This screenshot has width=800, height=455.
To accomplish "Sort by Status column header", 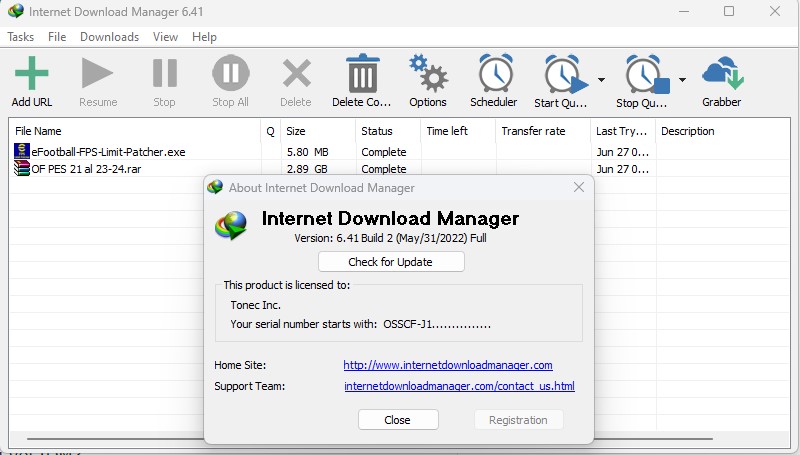I will click(x=388, y=131).
